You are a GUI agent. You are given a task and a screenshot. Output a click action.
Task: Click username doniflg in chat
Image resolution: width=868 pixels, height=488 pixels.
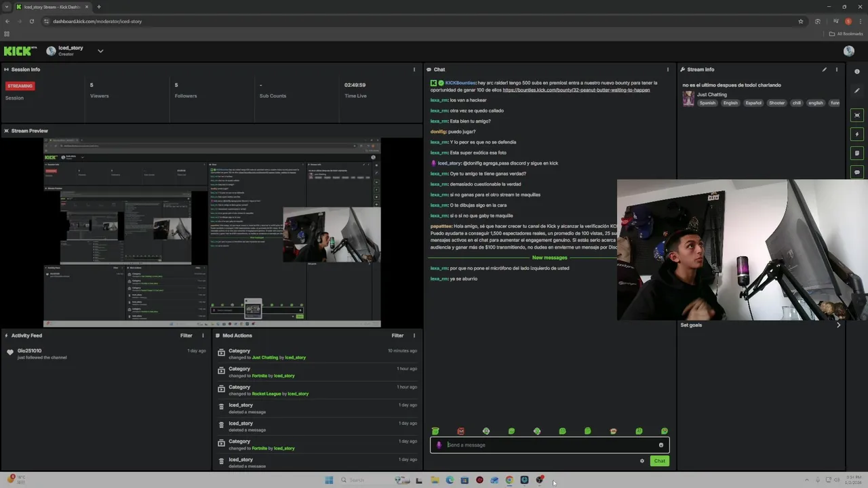pyautogui.click(x=438, y=131)
